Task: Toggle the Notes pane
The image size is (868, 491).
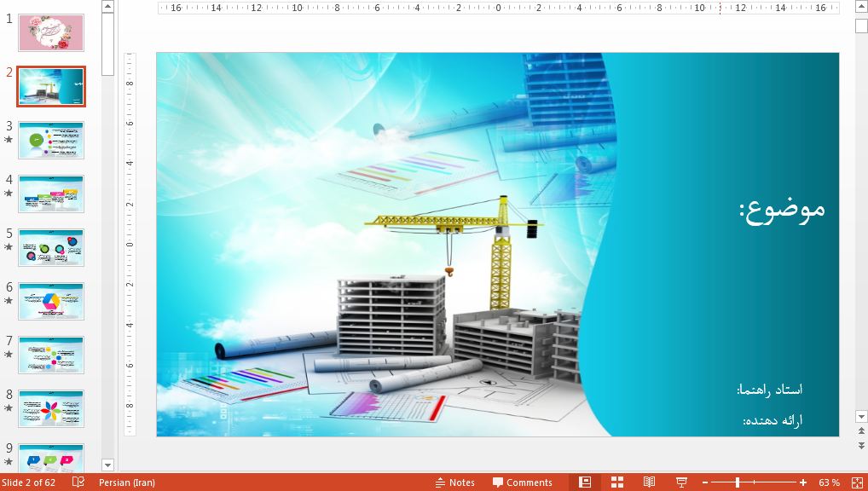Action: pos(454,482)
